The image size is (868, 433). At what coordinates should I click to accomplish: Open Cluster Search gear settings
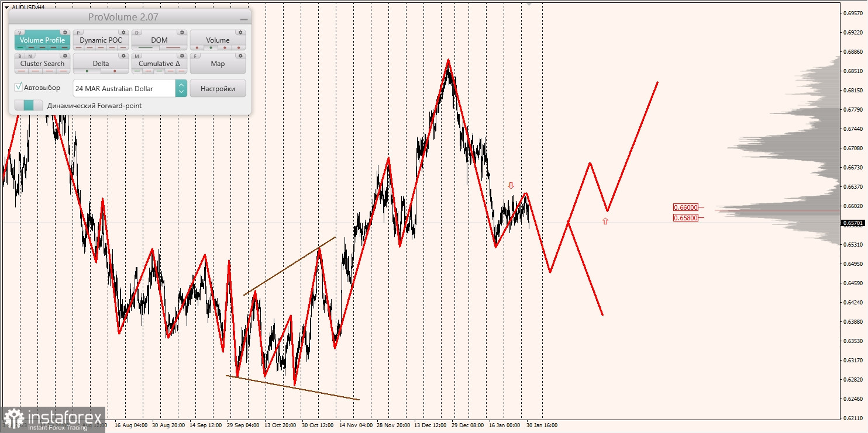click(65, 56)
